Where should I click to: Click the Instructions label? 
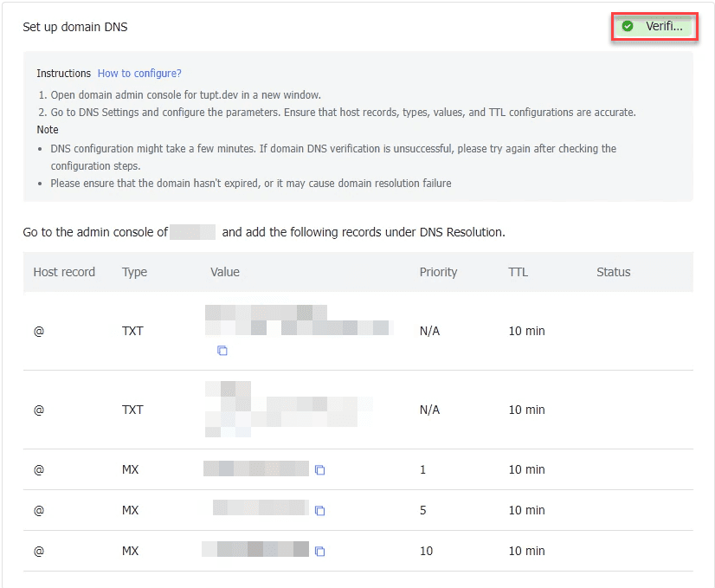coord(64,74)
